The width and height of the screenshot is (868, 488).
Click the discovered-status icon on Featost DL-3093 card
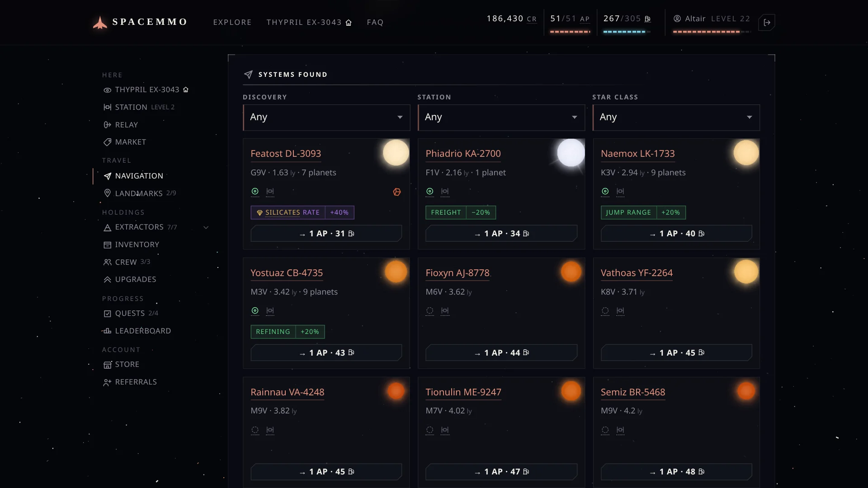pyautogui.click(x=255, y=192)
